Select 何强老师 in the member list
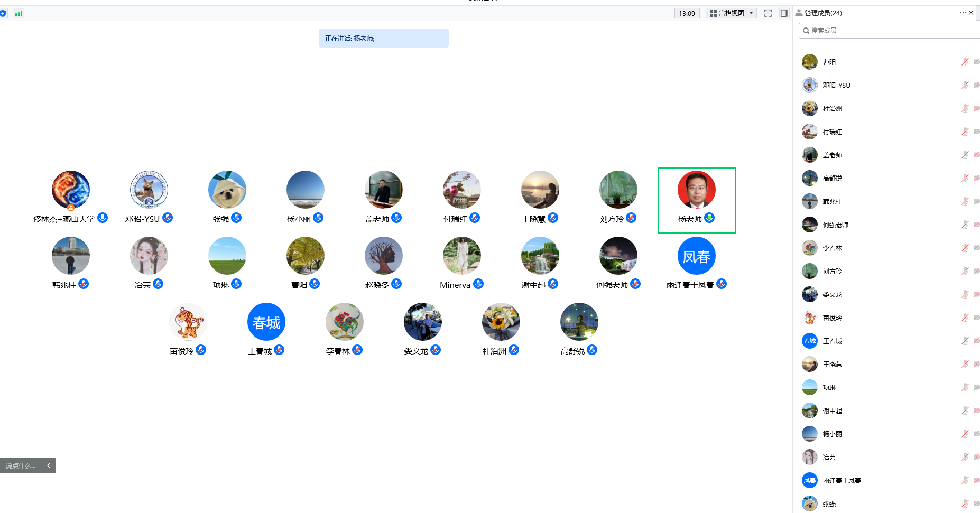 [835, 225]
